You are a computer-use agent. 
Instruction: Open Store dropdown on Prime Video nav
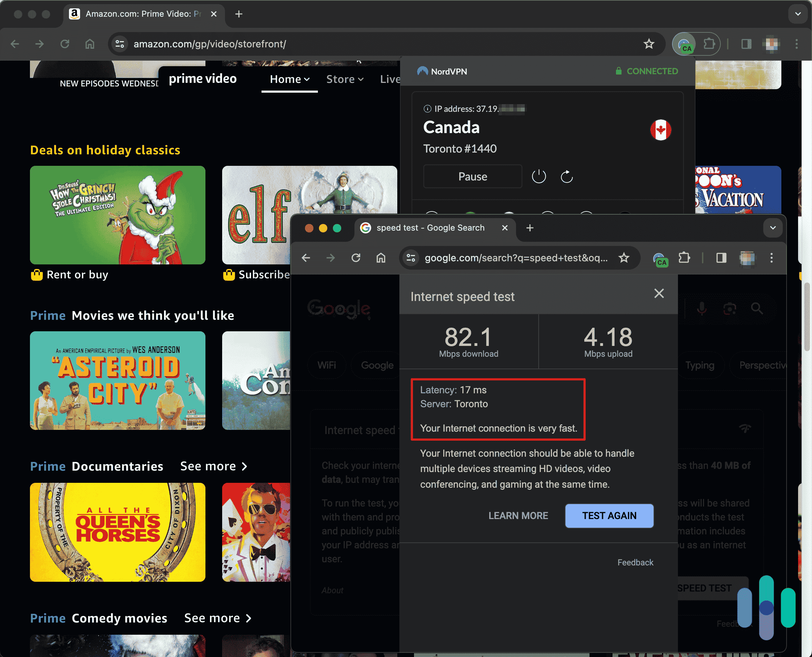click(x=345, y=79)
